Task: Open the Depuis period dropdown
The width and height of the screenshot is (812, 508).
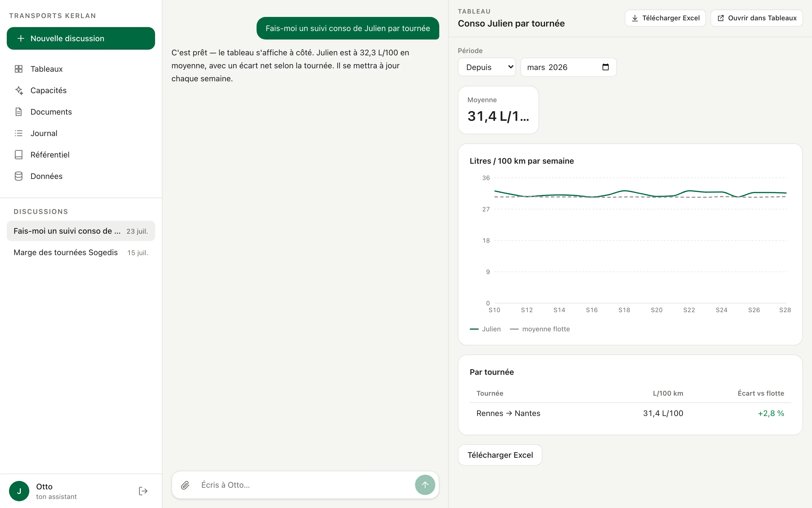Action: point(487,67)
